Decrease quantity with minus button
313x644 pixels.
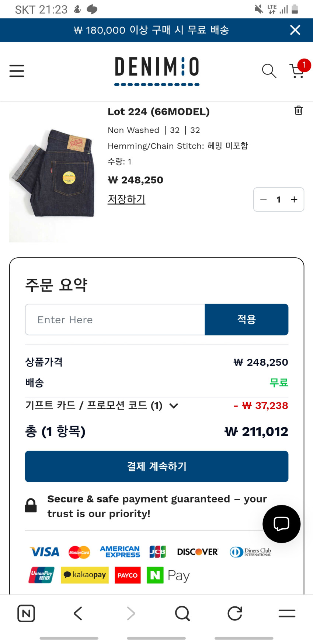[263, 199]
